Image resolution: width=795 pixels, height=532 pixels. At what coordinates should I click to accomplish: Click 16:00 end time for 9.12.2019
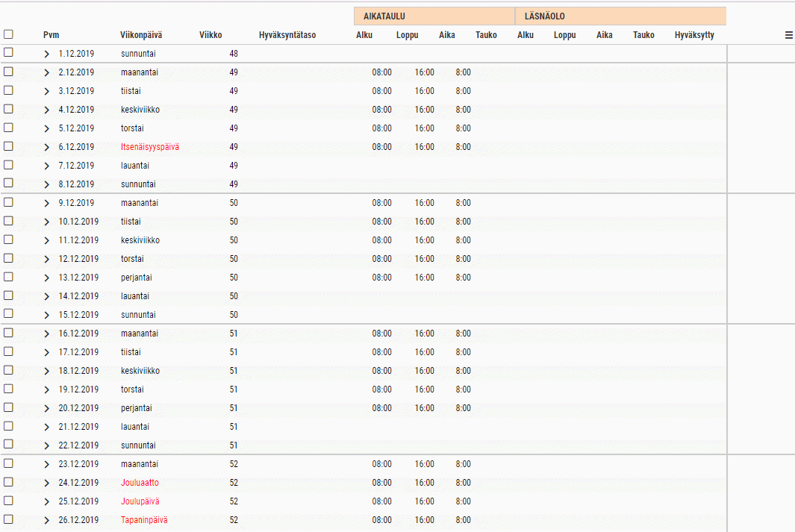click(x=424, y=203)
